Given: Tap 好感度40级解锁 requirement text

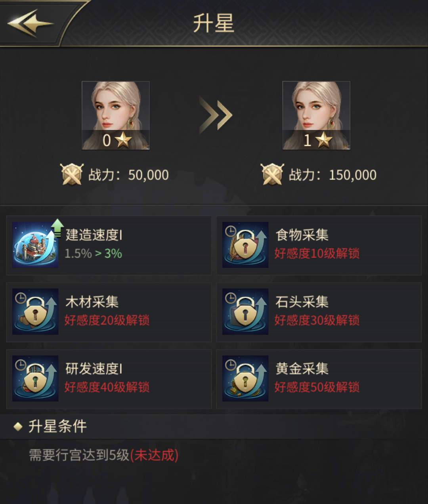Looking at the screenshot, I should pyautogui.click(x=107, y=387).
